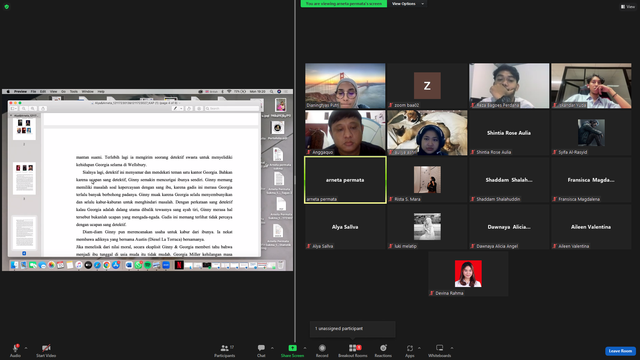Select Shaddam Shalahuddin's tile
Screen dimensions: 640x360
click(509, 180)
